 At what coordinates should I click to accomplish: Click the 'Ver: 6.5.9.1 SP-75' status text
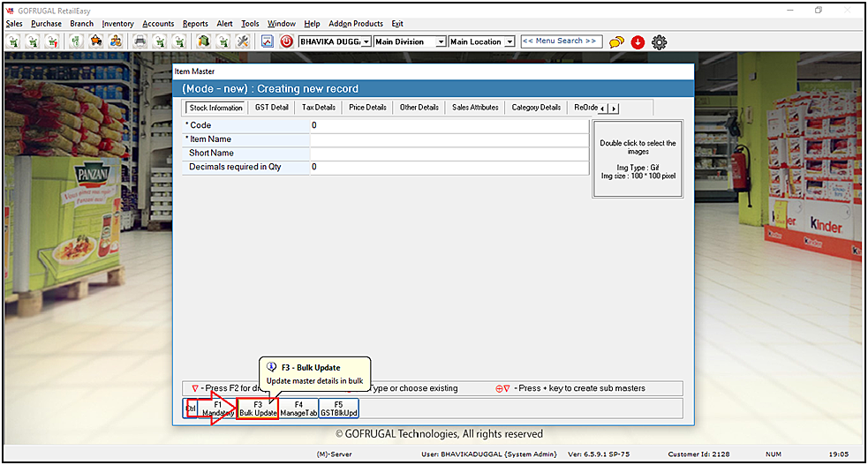coord(599,454)
